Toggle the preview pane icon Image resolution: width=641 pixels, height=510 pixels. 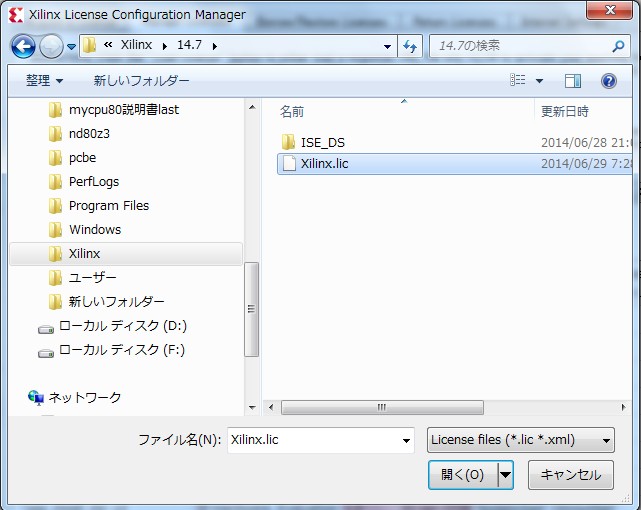tap(573, 81)
